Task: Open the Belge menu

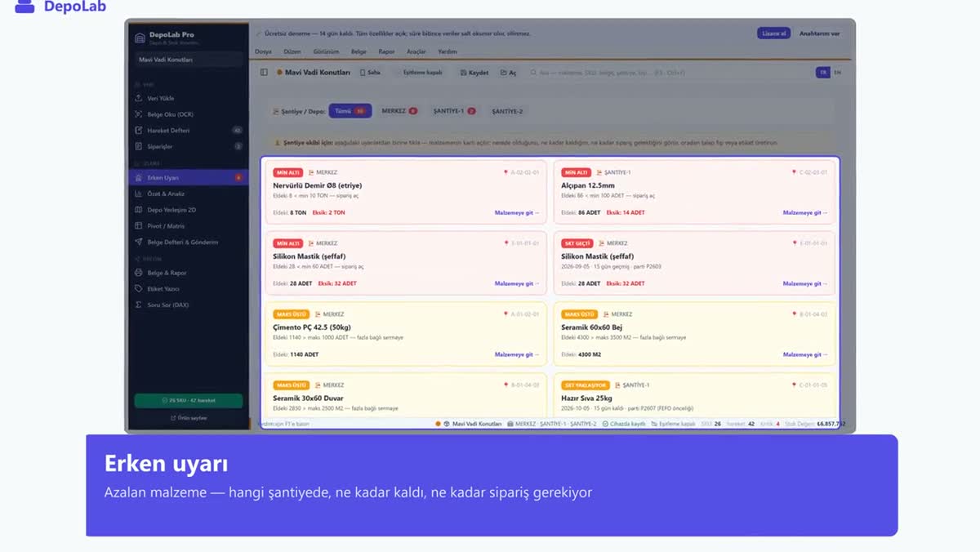Action: pyautogui.click(x=359, y=51)
